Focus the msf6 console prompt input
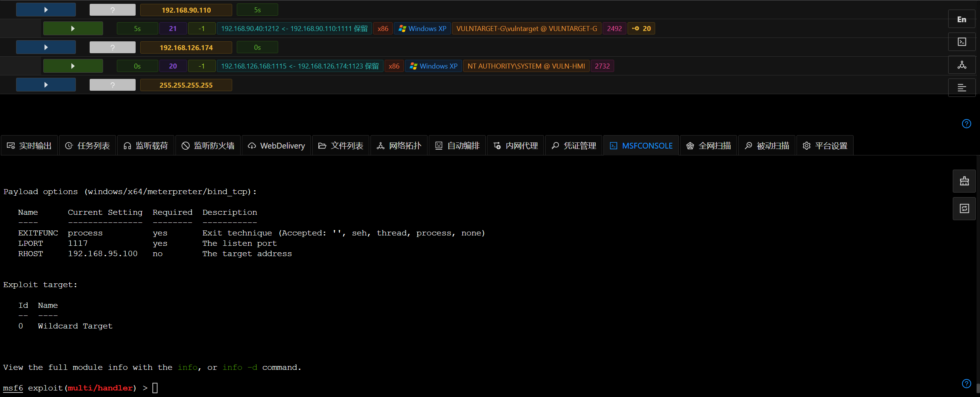Image resolution: width=980 pixels, height=397 pixels. [x=155, y=388]
